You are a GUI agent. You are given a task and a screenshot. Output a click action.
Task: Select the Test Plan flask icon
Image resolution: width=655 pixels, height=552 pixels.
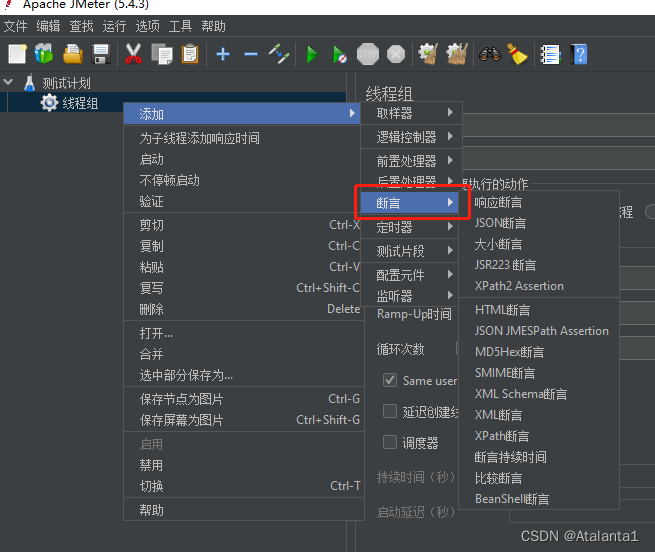(29, 83)
